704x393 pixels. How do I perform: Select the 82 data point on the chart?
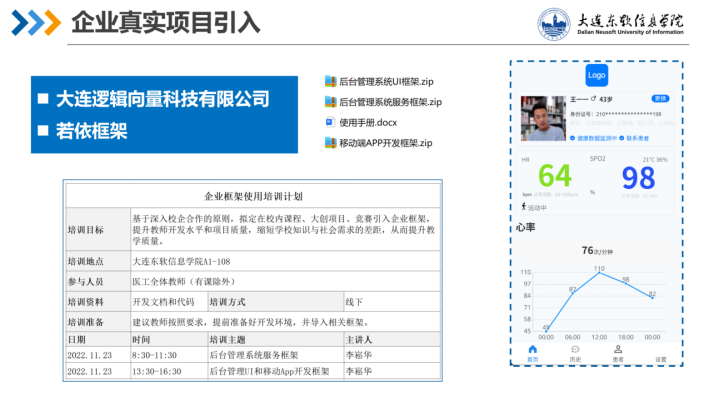click(652, 297)
